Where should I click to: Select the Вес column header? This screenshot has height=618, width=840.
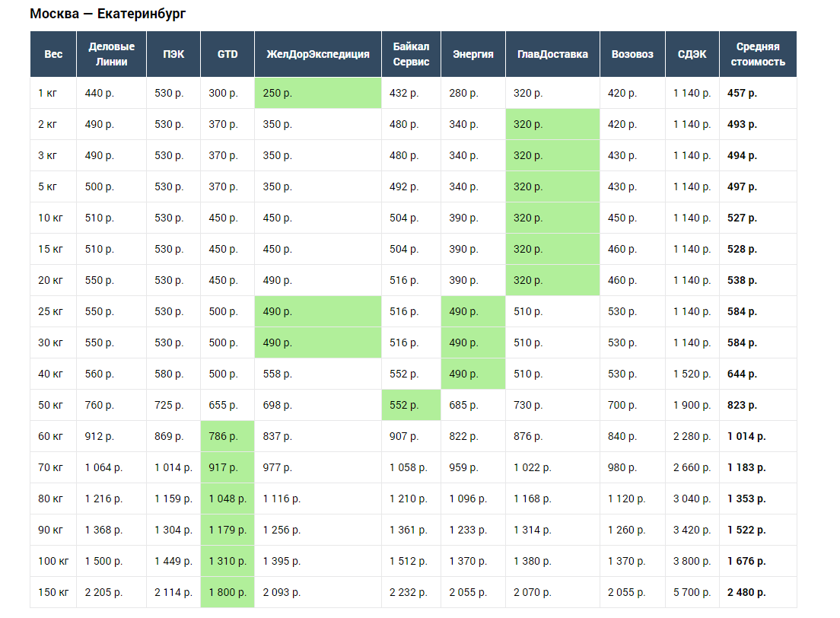[x=53, y=54]
